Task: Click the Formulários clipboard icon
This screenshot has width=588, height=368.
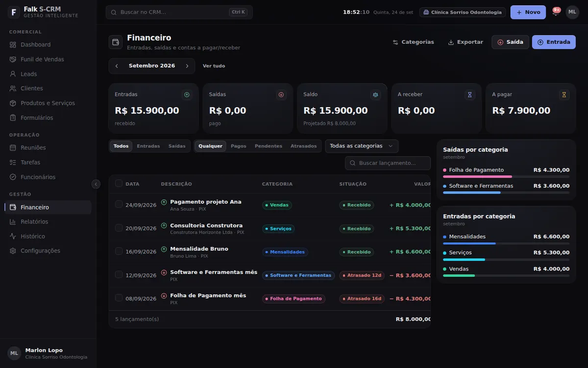Action: pos(13,118)
